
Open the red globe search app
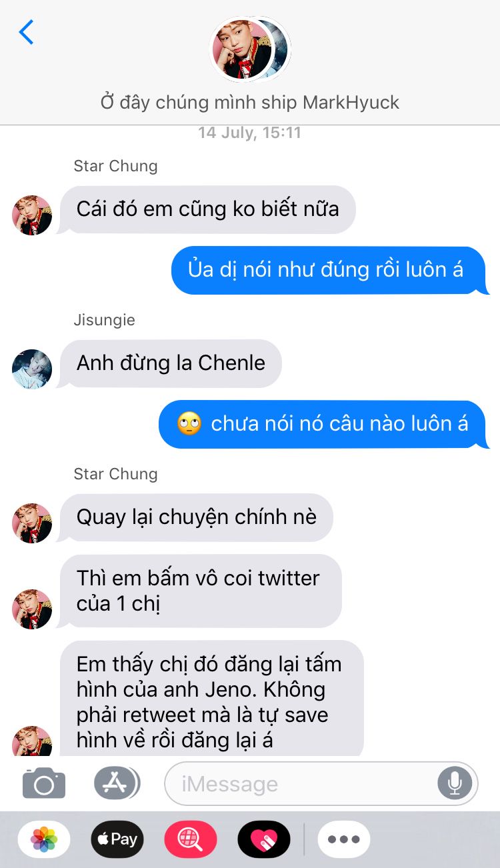click(x=191, y=839)
